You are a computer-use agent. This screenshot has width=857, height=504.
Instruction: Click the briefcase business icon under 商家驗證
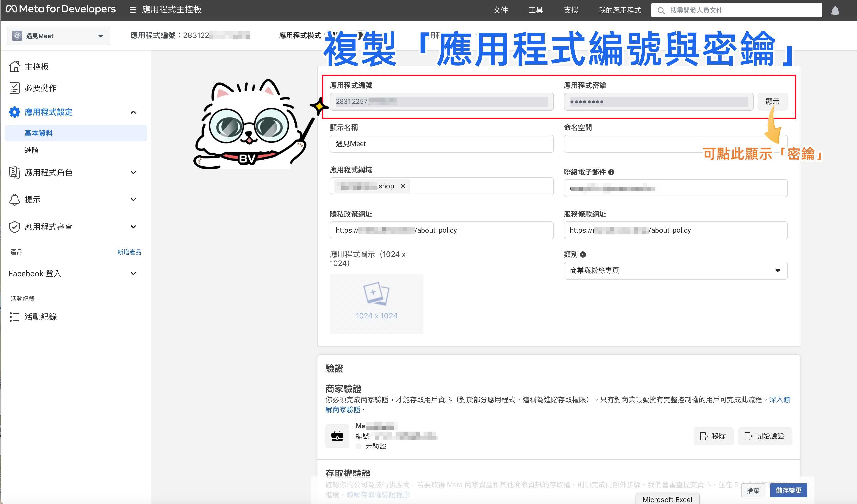(x=337, y=436)
